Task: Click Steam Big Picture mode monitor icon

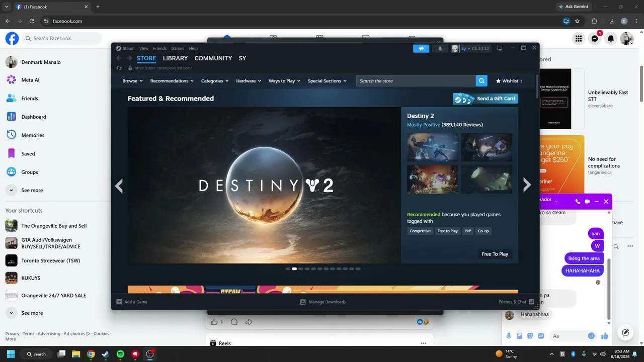Action: 500,49
